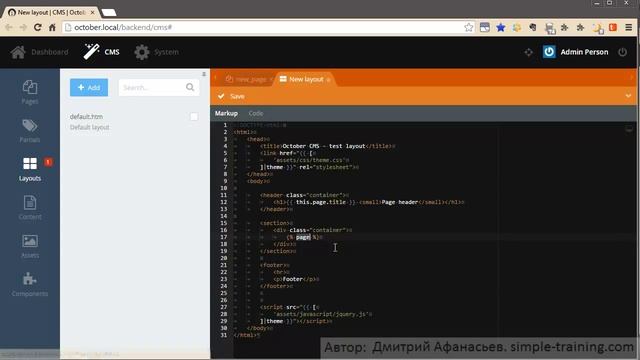Open the System settings menu
Viewport: 640px width, 360px height.
[x=156, y=52]
